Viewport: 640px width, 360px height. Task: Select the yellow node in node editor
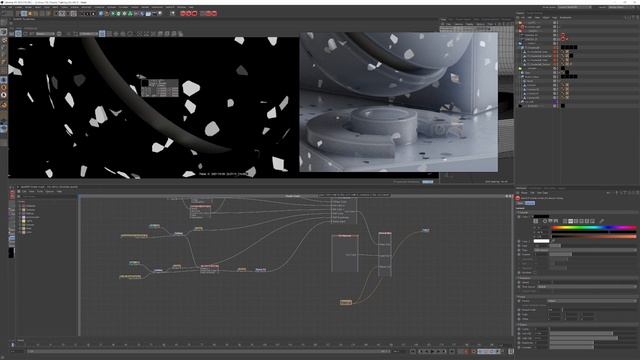point(346,302)
